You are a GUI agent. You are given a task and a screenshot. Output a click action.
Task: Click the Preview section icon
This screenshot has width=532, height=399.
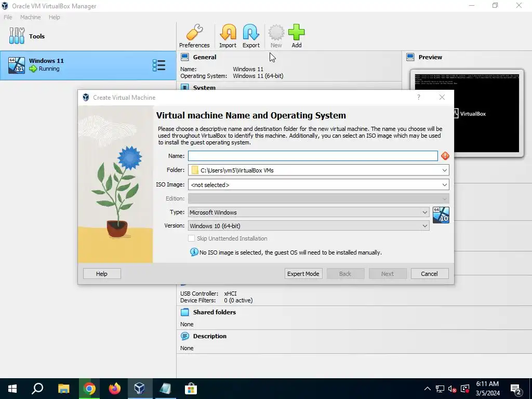(410, 57)
